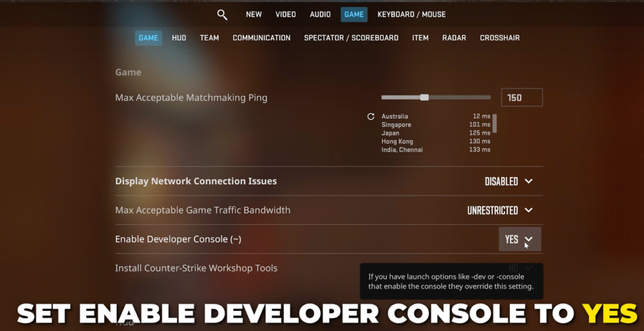Select the ITEM subcategory tab
Viewport: 644px width, 331px height.
point(420,38)
